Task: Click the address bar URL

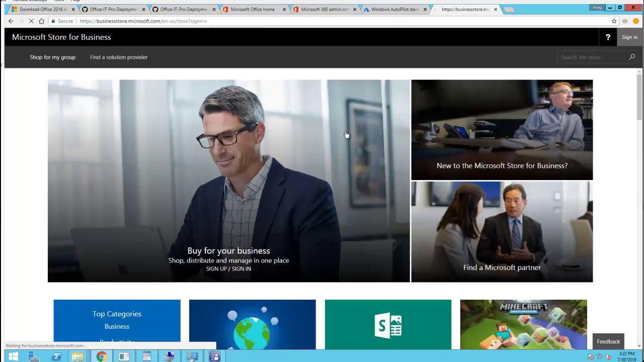Action: pyautogui.click(x=143, y=21)
